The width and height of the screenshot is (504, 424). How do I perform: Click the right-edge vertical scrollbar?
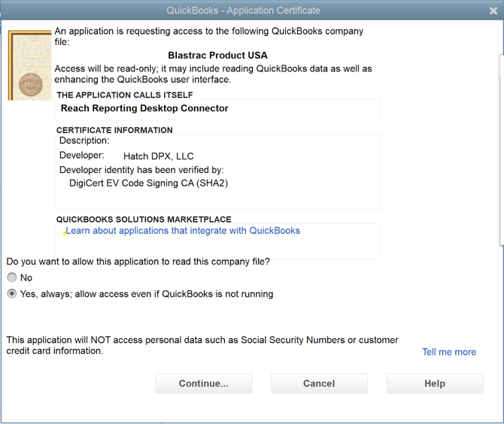(x=501, y=150)
